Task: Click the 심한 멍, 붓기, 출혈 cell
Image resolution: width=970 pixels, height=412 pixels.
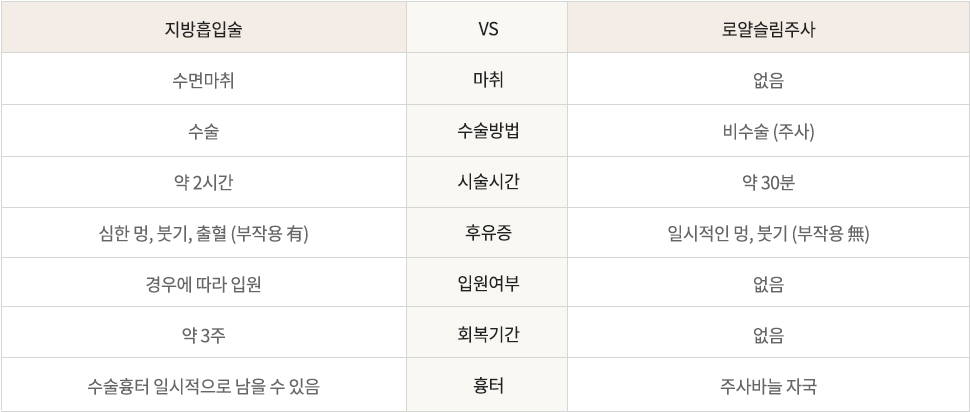Action: tap(203, 234)
